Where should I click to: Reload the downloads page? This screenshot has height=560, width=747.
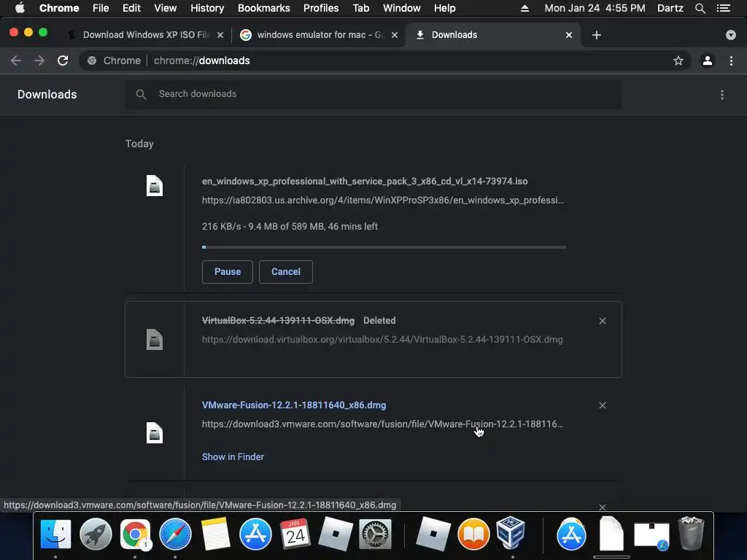63,61
